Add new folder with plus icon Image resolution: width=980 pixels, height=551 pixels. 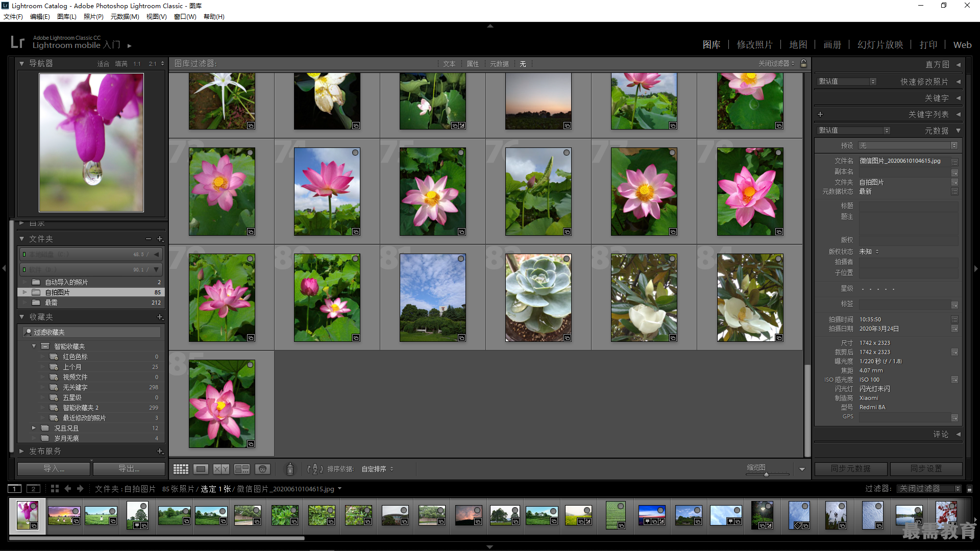160,239
